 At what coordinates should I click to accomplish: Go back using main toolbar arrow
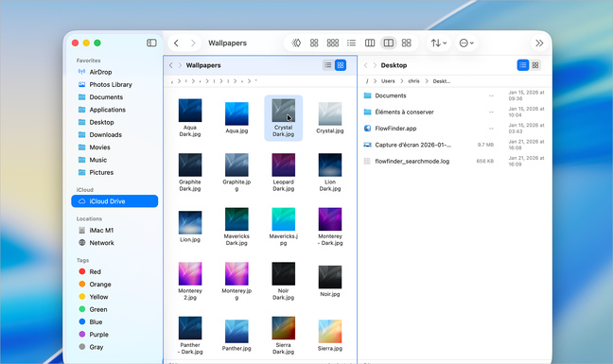[176, 43]
